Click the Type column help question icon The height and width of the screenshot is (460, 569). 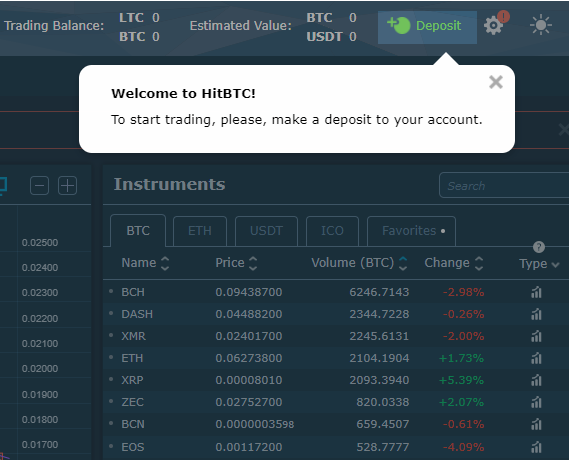click(539, 247)
